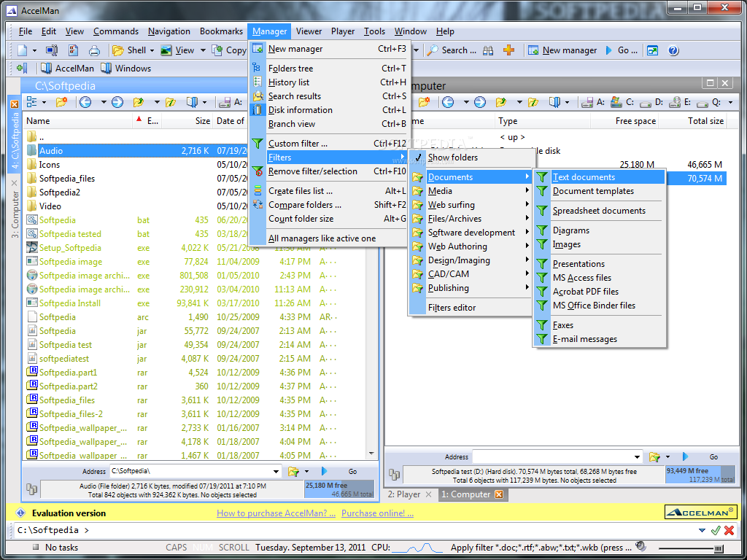Open the C:\Softpedia address combo box dropdown

276,472
